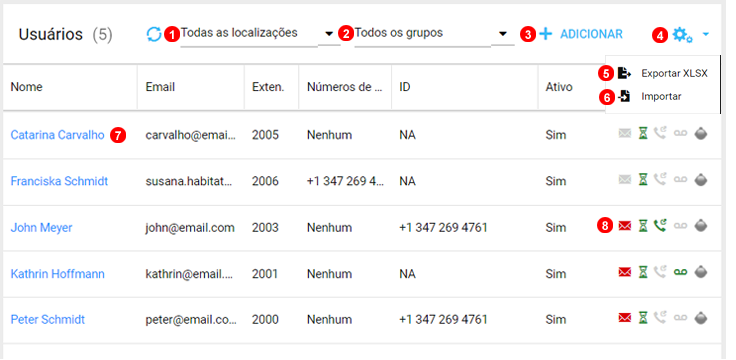Click ID +1 347 269 4761 in Peter Schmidt row
Screen dimensions: 736x360
443,320
